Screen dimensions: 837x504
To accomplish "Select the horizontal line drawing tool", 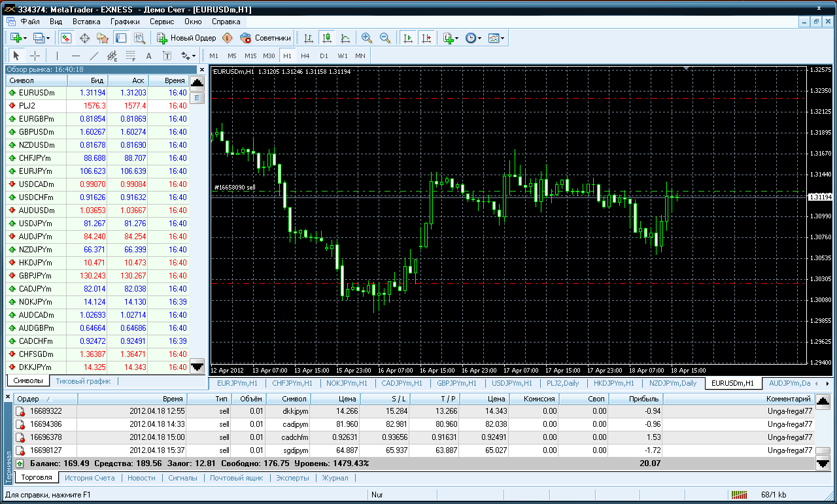I will pyautogui.click(x=75, y=56).
